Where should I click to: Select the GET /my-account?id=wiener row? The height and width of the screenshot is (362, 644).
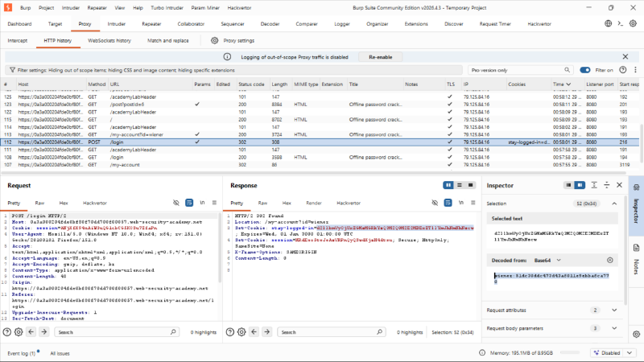click(x=320, y=134)
